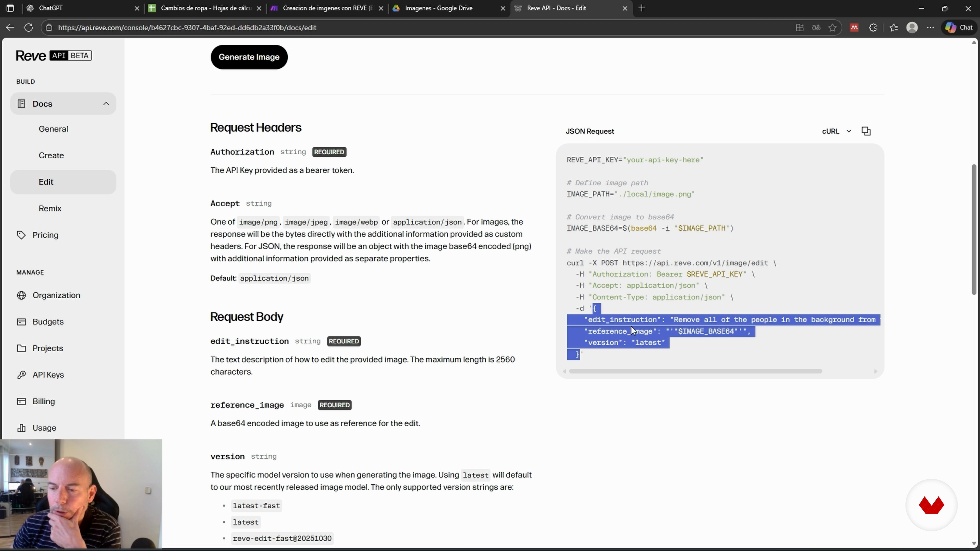This screenshot has height=551, width=980.
Task: Click the Organization globe icon
Action: point(22,295)
